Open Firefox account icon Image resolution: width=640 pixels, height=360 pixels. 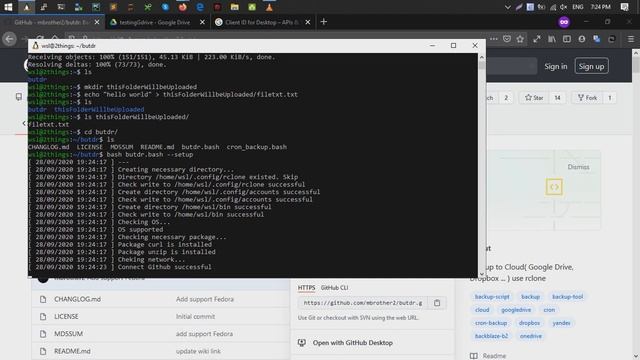click(582, 39)
